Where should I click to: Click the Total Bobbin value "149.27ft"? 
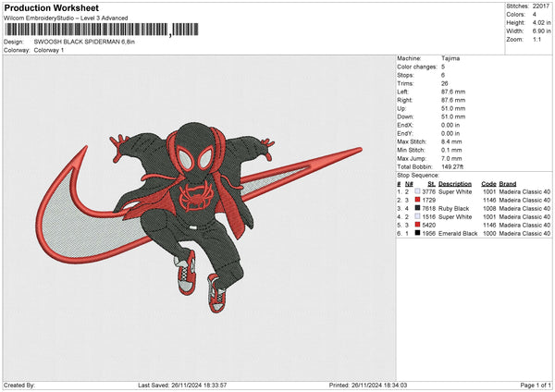(452, 167)
